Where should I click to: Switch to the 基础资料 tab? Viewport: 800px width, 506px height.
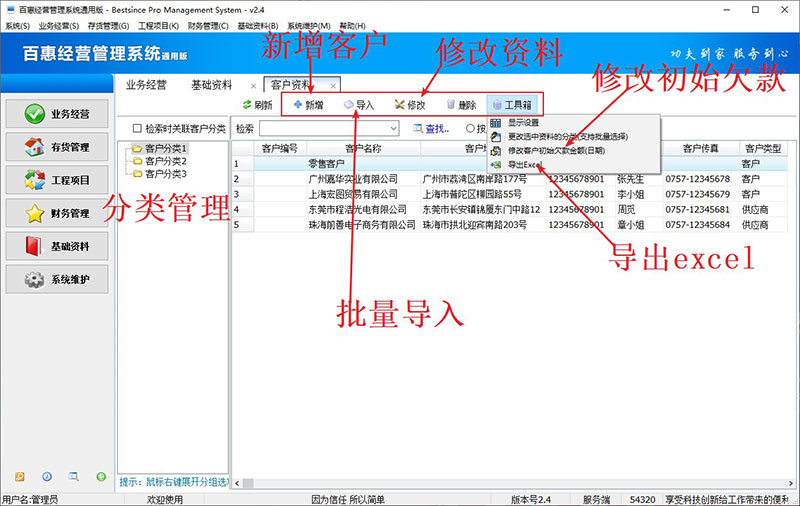click(x=212, y=85)
